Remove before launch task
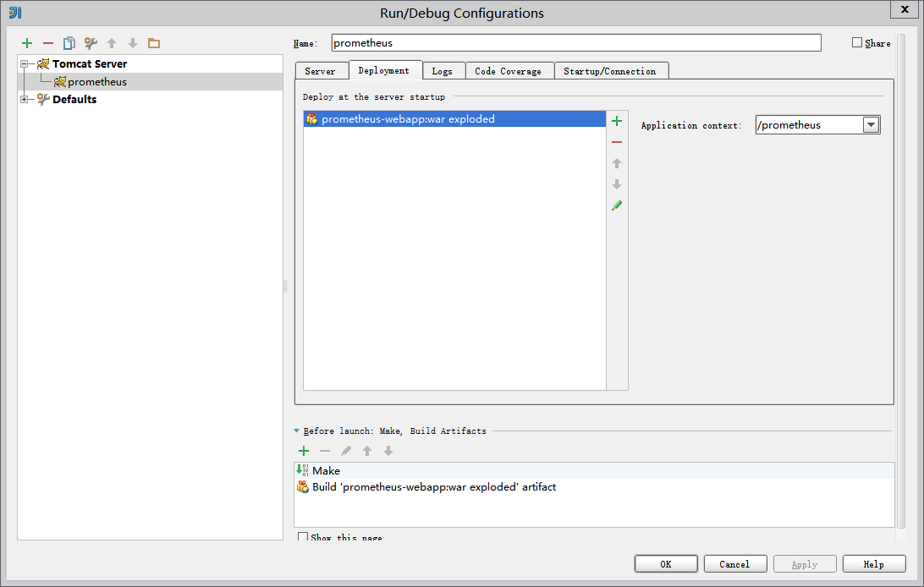 [325, 451]
